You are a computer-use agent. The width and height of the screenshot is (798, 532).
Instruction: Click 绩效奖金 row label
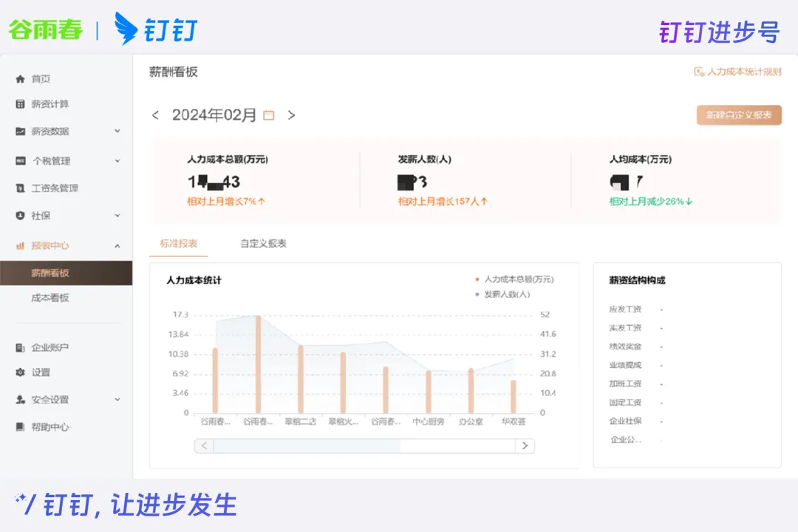[626, 347]
